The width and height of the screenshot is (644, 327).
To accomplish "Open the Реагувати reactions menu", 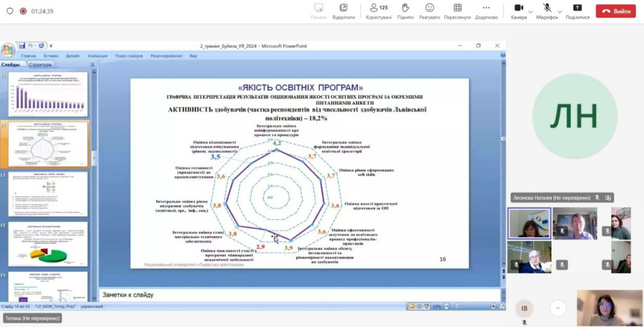I will click(x=429, y=11).
